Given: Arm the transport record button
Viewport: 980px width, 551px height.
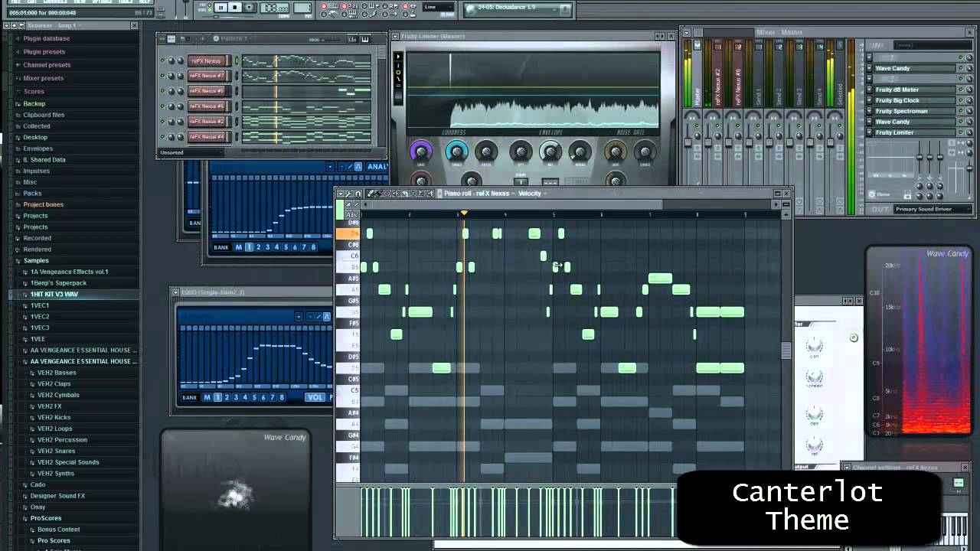Looking at the screenshot, I should pos(249,8).
